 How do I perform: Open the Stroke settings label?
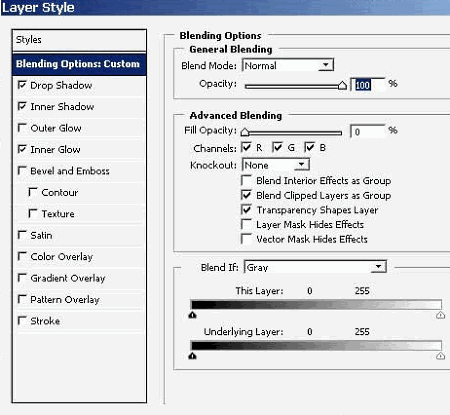pos(45,321)
